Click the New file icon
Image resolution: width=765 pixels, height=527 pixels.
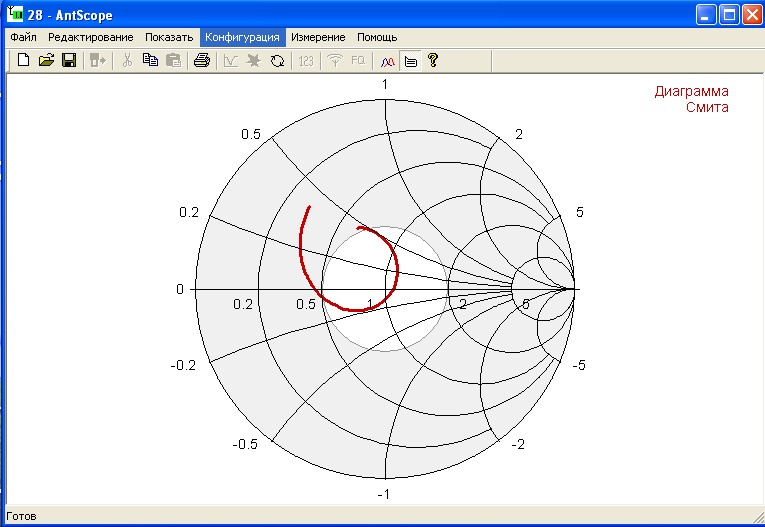coord(24,61)
